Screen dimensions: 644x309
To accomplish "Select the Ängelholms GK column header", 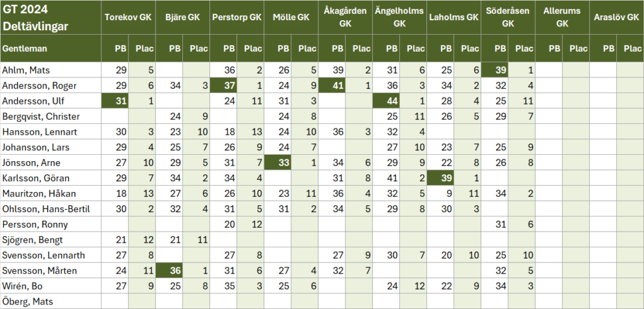I will tap(399, 18).
